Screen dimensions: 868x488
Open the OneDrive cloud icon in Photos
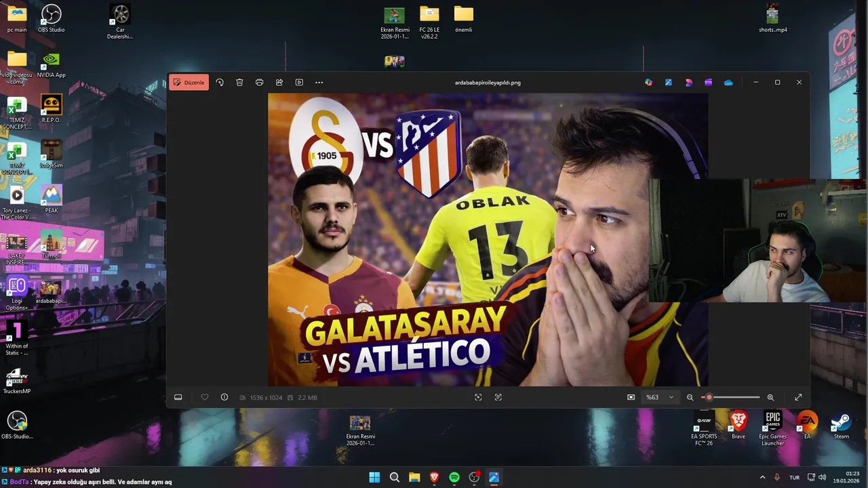pyautogui.click(x=728, y=83)
